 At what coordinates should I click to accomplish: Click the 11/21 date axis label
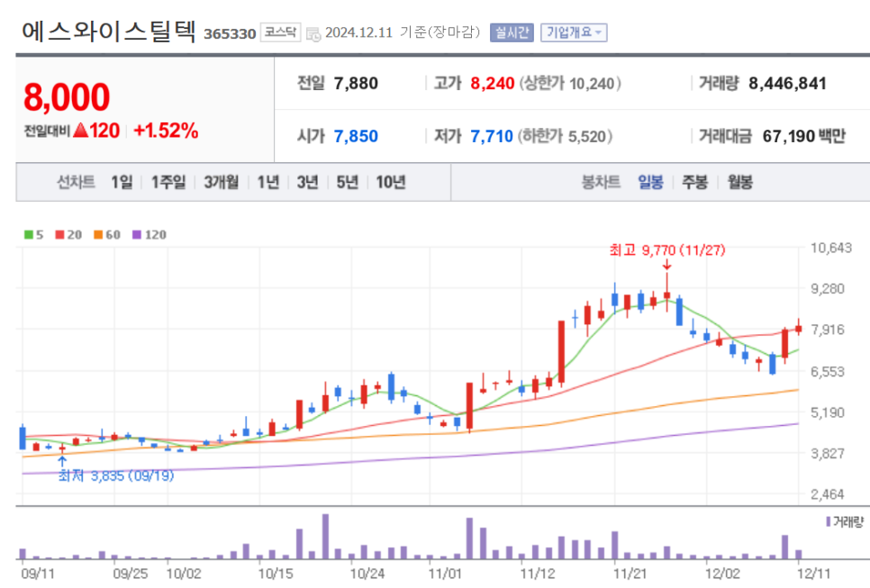630,573
